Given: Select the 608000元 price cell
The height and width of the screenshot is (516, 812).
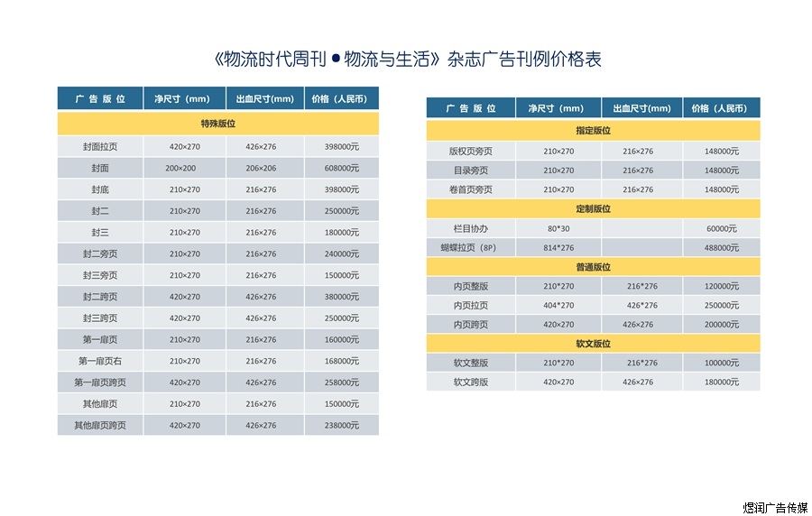Looking at the screenshot, I should coord(342,168).
